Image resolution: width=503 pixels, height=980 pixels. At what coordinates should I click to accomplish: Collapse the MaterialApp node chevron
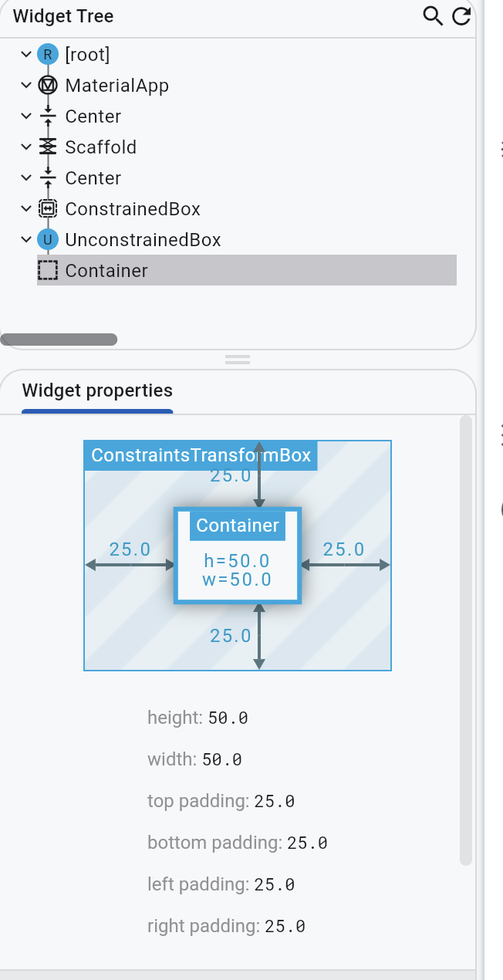(x=26, y=86)
